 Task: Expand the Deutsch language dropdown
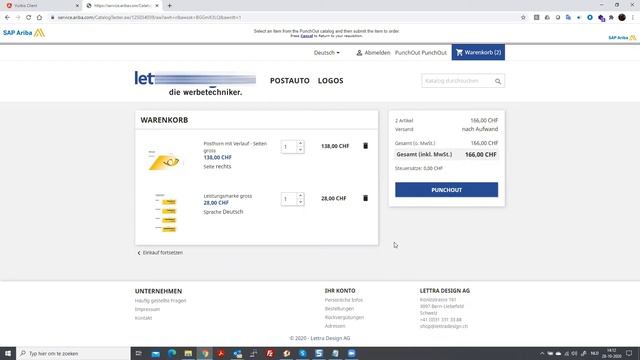click(x=327, y=53)
